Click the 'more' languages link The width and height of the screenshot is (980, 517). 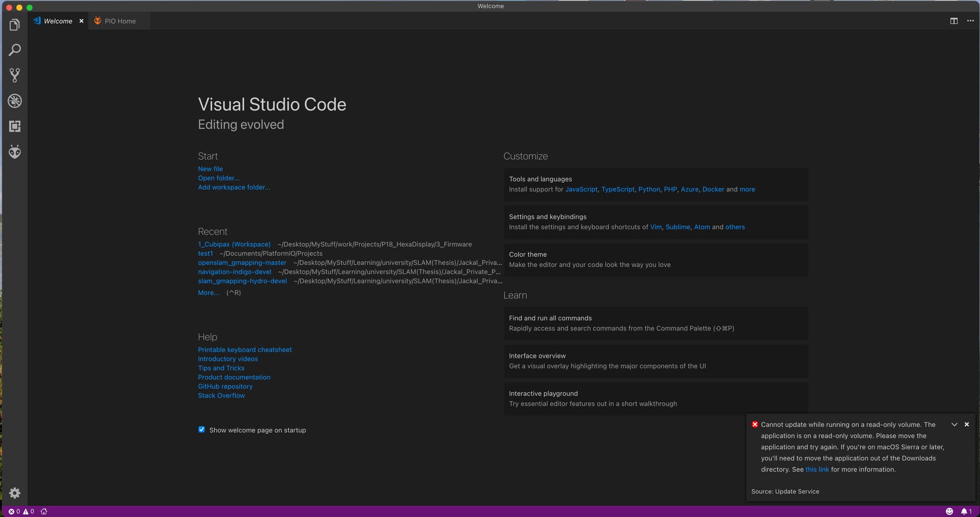click(747, 189)
